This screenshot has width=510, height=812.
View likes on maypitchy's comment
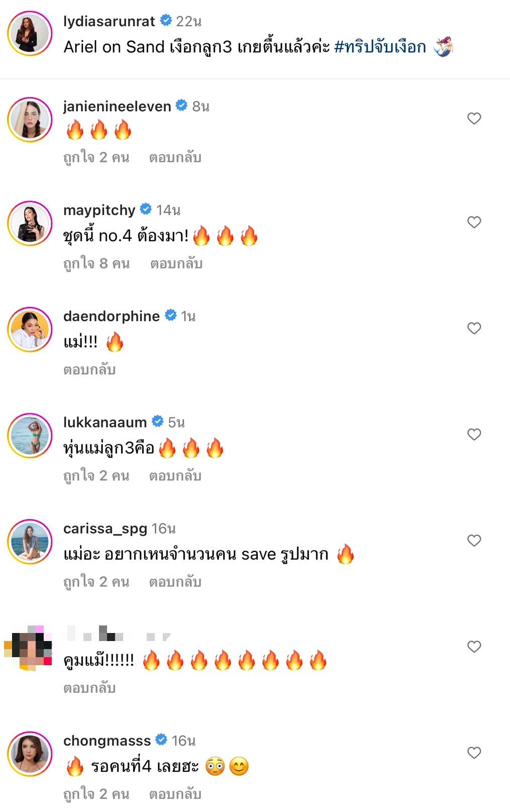pyautogui.click(x=96, y=264)
